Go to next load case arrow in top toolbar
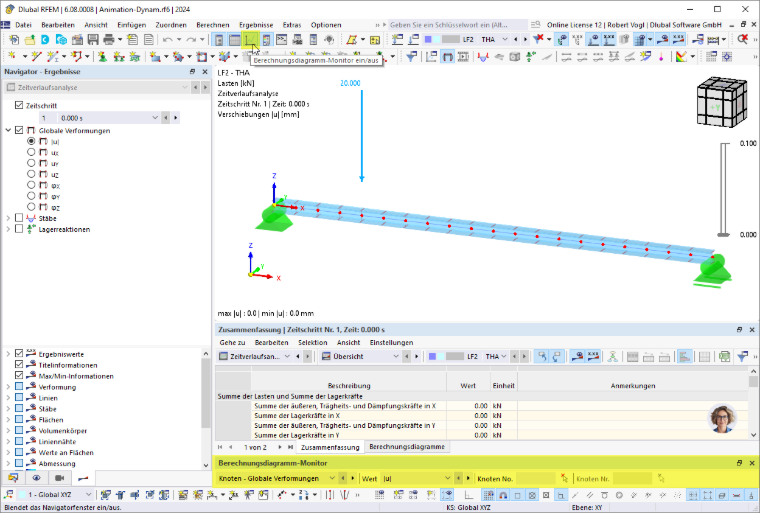 [525, 39]
